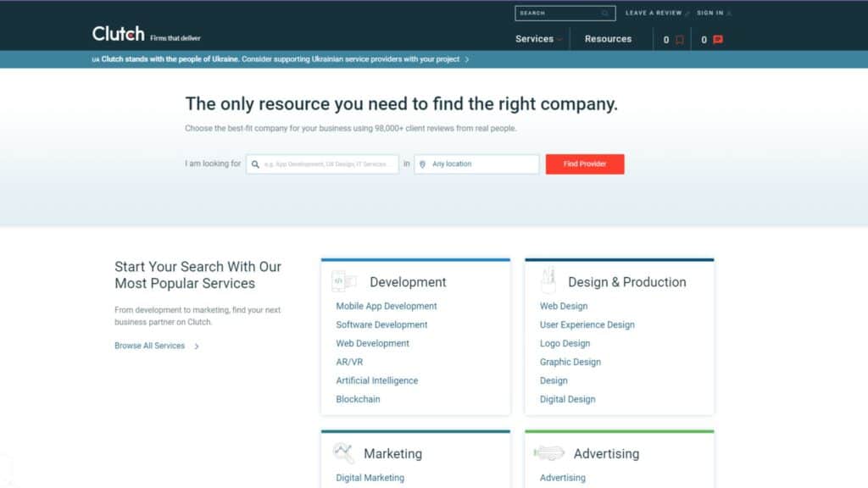Click the magnifier in service search field
The image size is (868, 488).
point(255,164)
